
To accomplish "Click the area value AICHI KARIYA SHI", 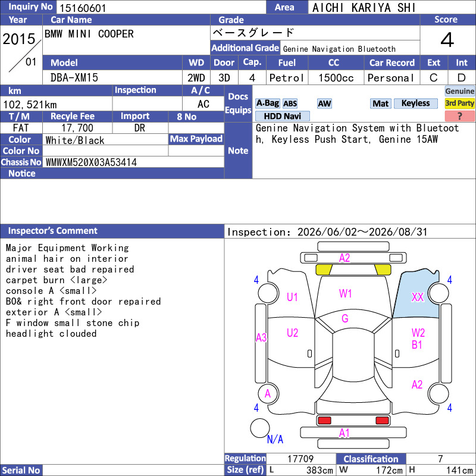I will click(x=364, y=8).
